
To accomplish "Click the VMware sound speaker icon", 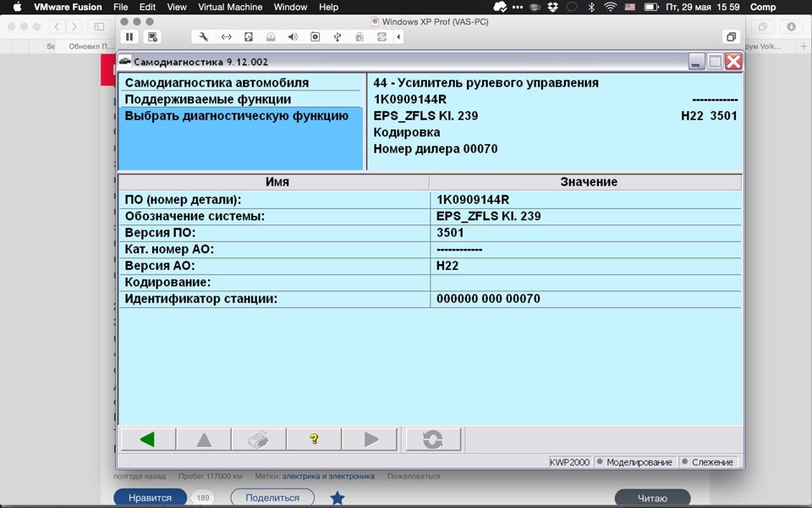I will point(294,36).
